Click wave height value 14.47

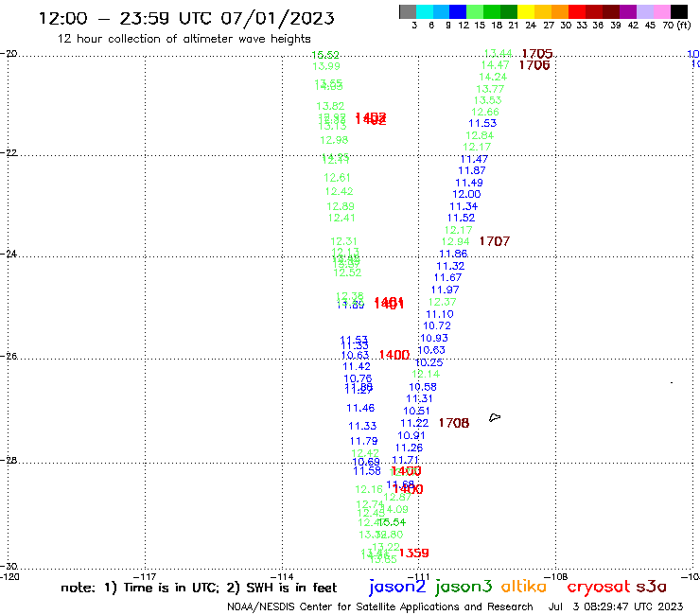pos(495,65)
